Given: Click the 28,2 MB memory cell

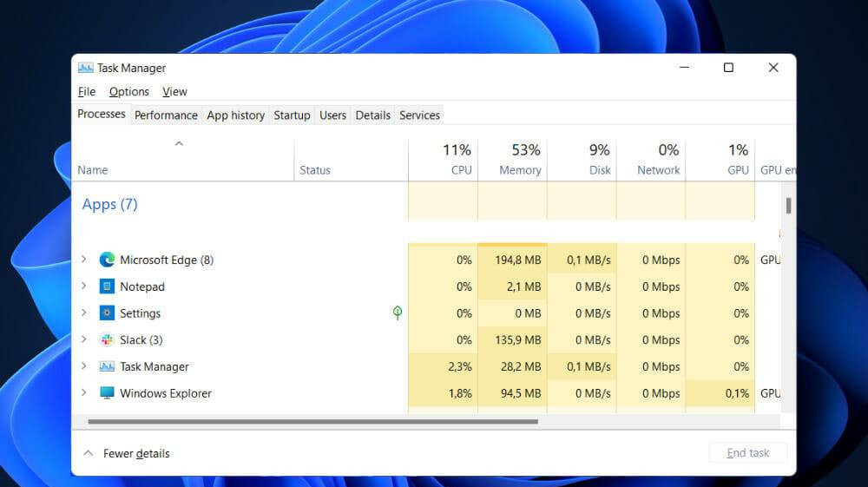Looking at the screenshot, I should [513, 366].
